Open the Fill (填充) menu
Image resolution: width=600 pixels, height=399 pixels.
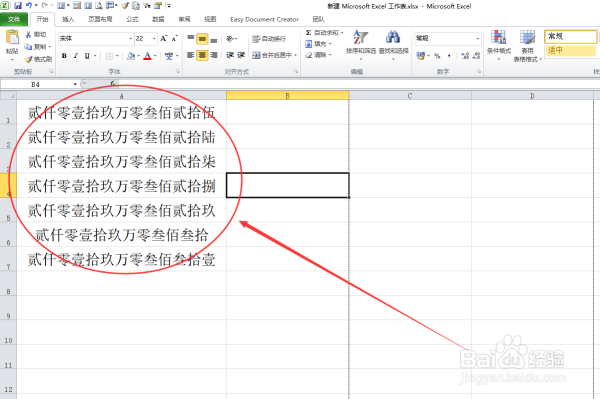coord(318,44)
